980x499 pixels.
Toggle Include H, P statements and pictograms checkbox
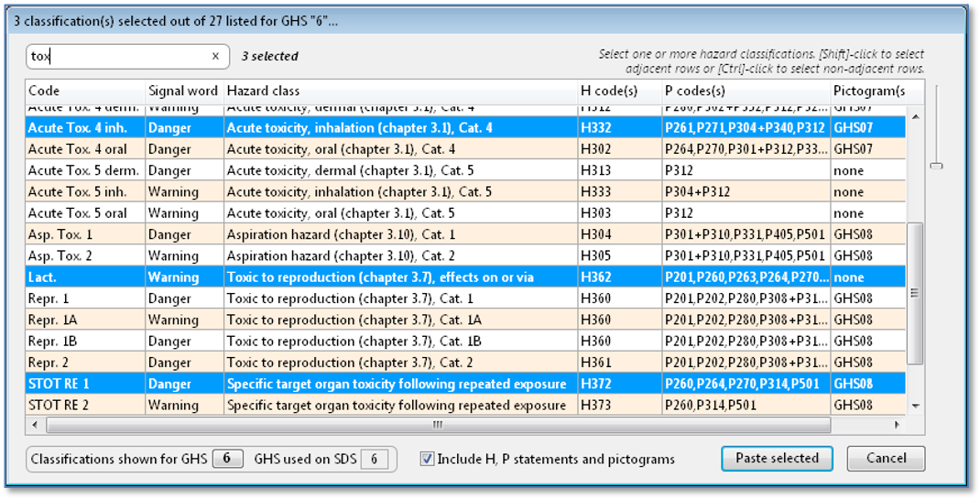(428, 459)
